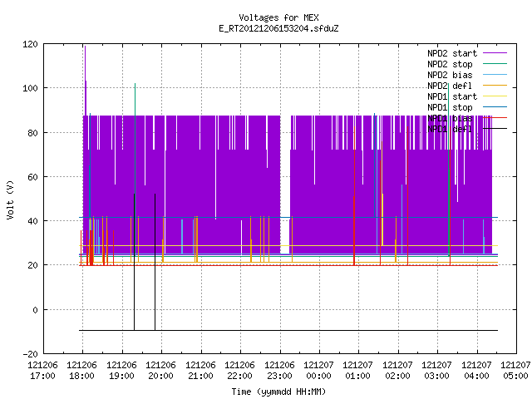Click the x-axis tick label 22:00

point(239,377)
